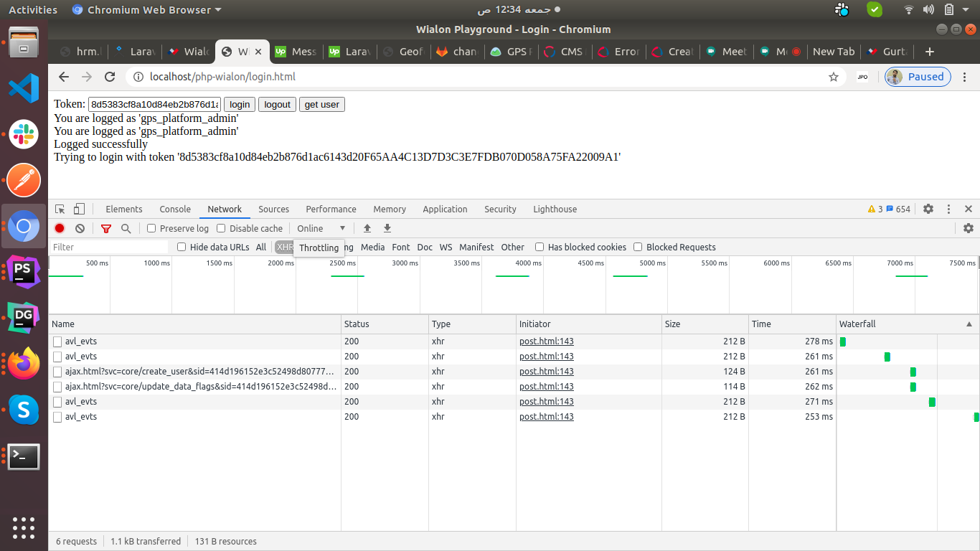This screenshot has height=551, width=980.
Task: Toggle the red filter funnel icon
Action: [x=106, y=228]
